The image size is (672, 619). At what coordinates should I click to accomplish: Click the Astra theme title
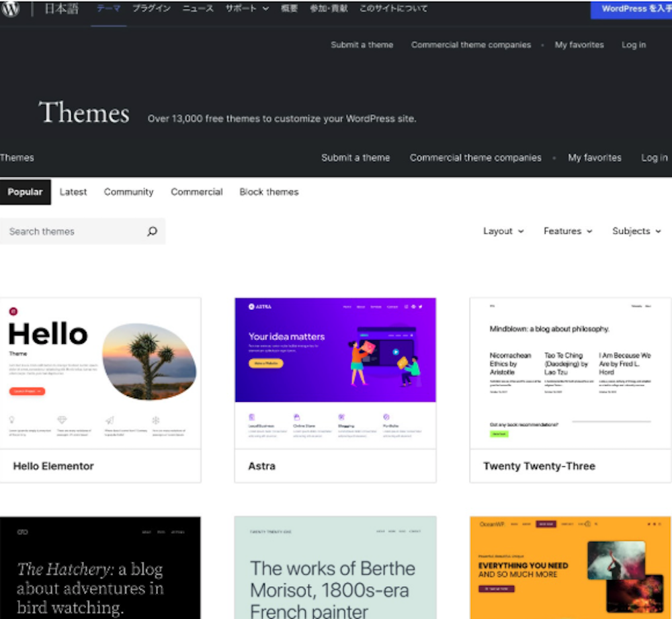click(x=262, y=466)
